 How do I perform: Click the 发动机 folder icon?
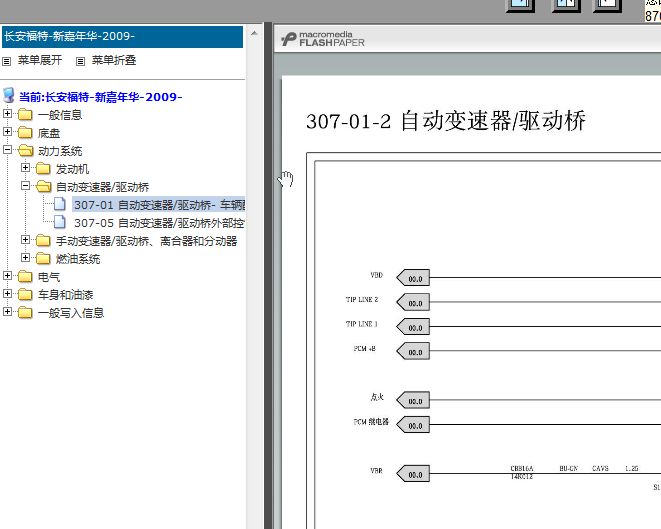(x=43, y=169)
